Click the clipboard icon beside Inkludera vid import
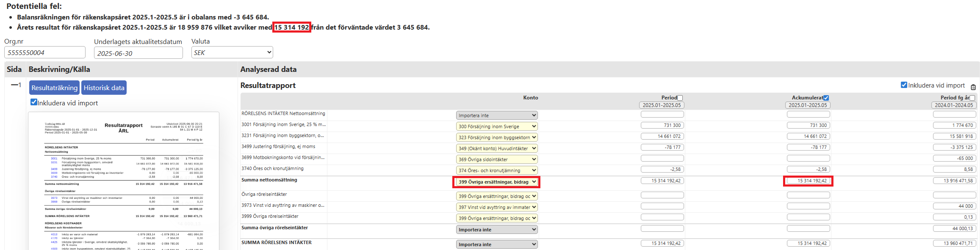The image size is (980, 250). (x=973, y=87)
